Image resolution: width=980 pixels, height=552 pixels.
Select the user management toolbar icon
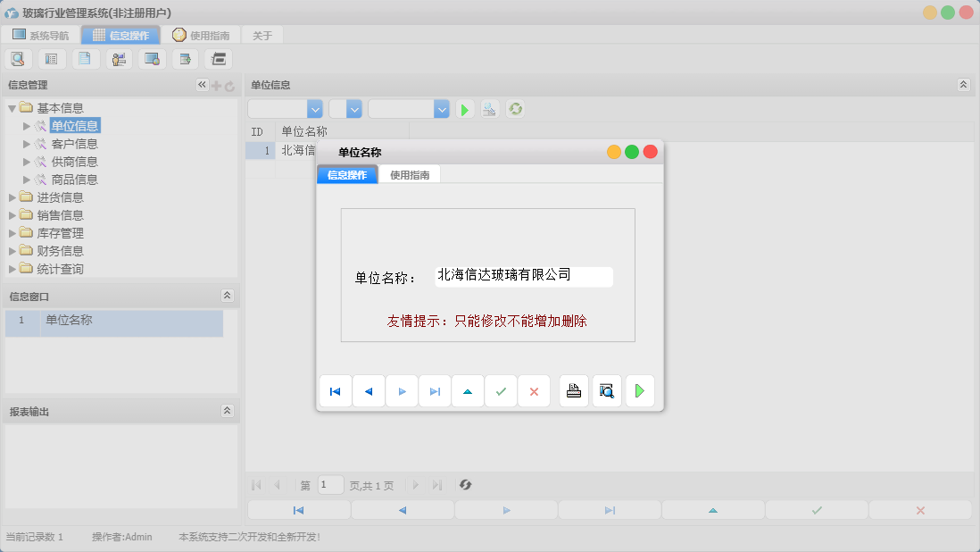point(119,58)
